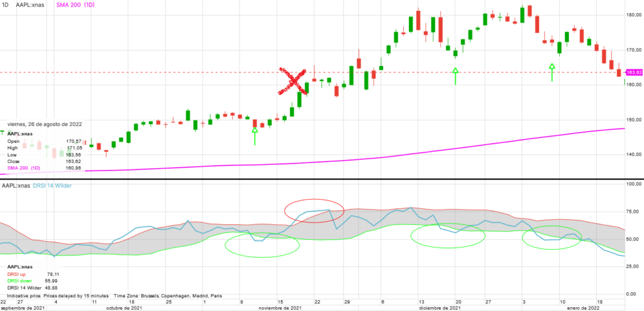Select the red ellipse on DRSI panel
The image size is (644, 311).
[314, 211]
